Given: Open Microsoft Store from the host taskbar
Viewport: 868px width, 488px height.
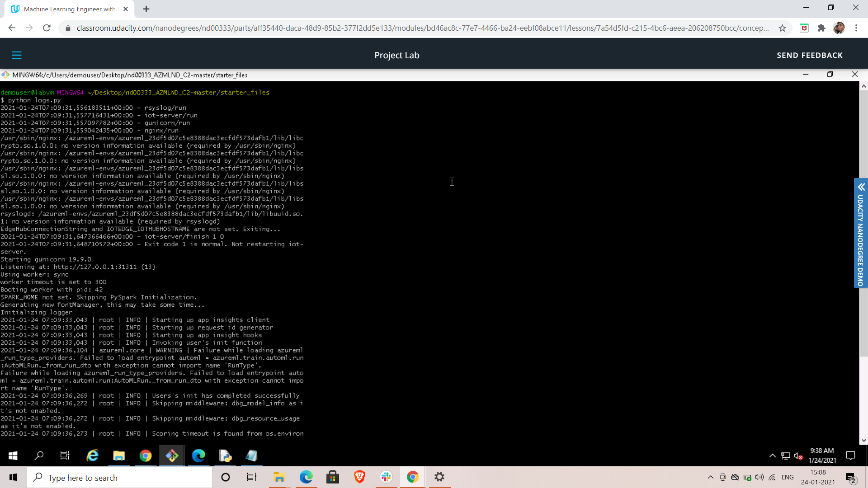Looking at the screenshot, I should pyautogui.click(x=333, y=477).
